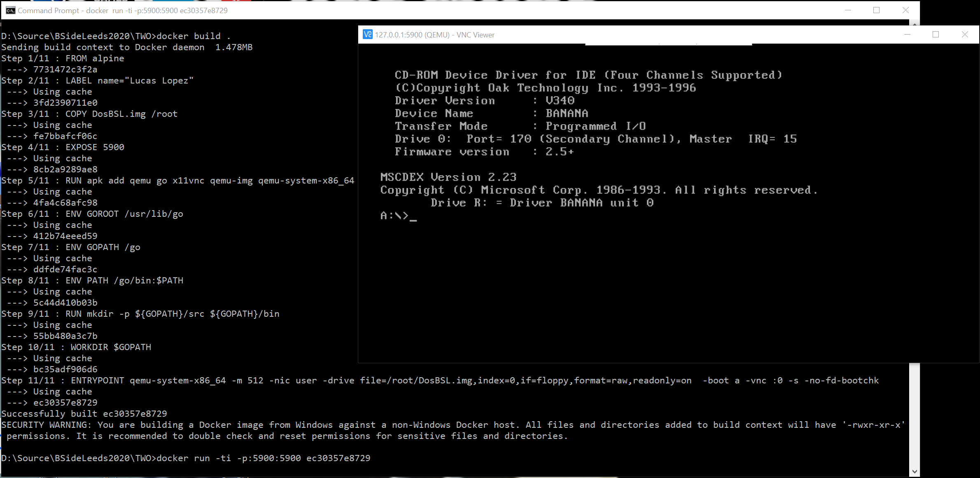Close the VNC Viewer window

[964, 35]
